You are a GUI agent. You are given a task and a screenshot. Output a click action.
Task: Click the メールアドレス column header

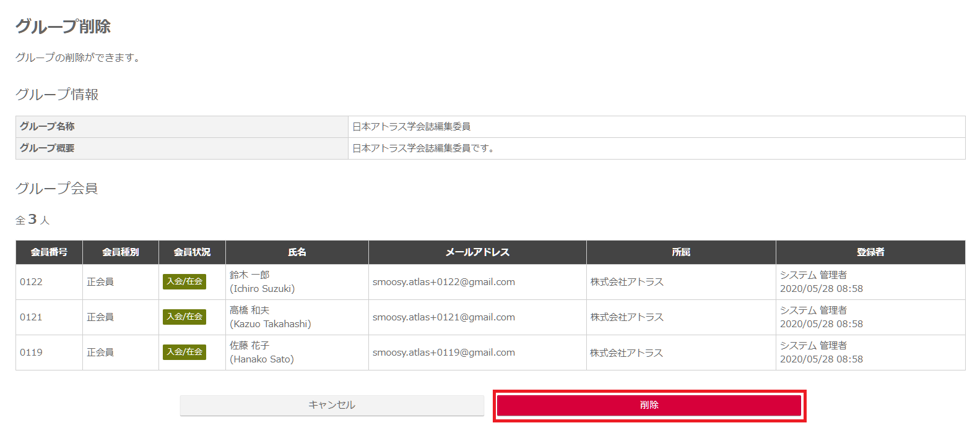click(x=477, y=252)
